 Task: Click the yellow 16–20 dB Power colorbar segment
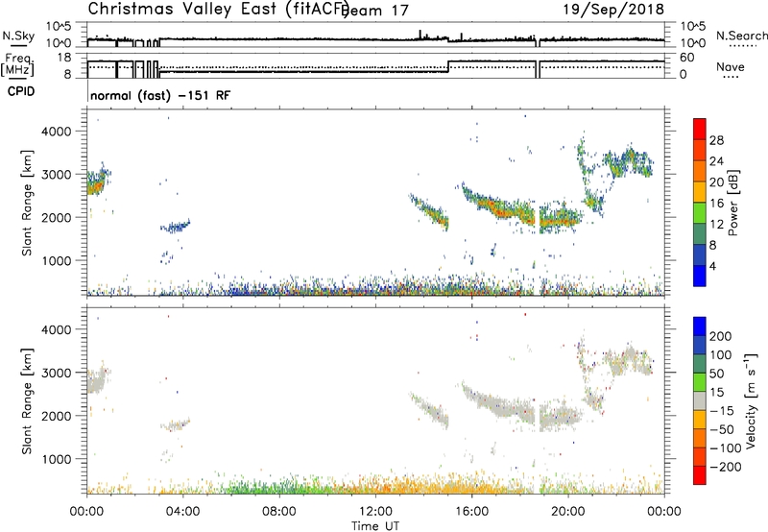pos(700,191)
